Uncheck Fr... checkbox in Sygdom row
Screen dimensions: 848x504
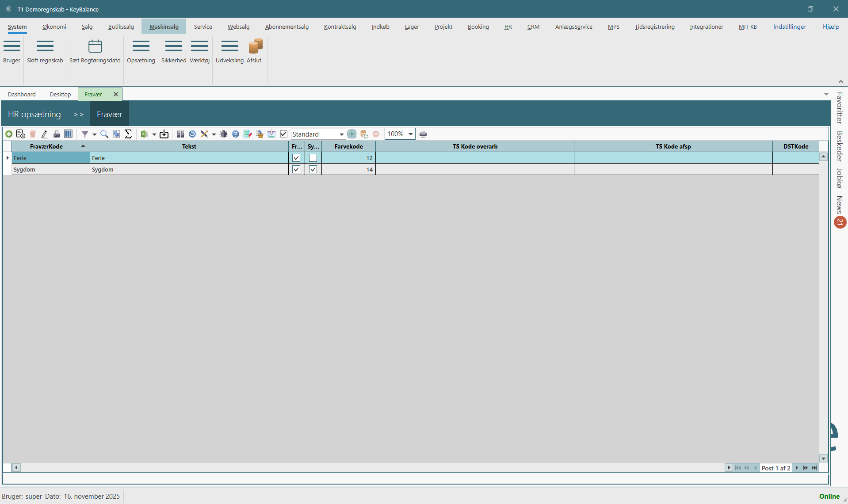[296, 169]
